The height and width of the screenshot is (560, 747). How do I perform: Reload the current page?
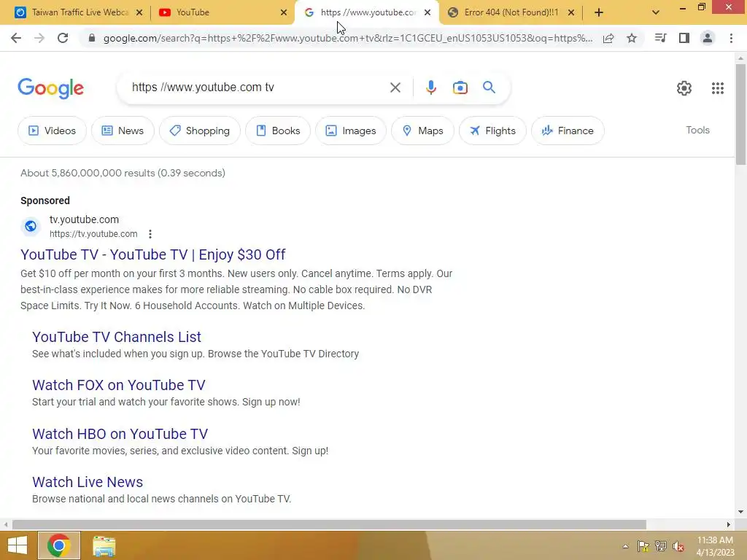pyautogui.click(x=63, y=38)
